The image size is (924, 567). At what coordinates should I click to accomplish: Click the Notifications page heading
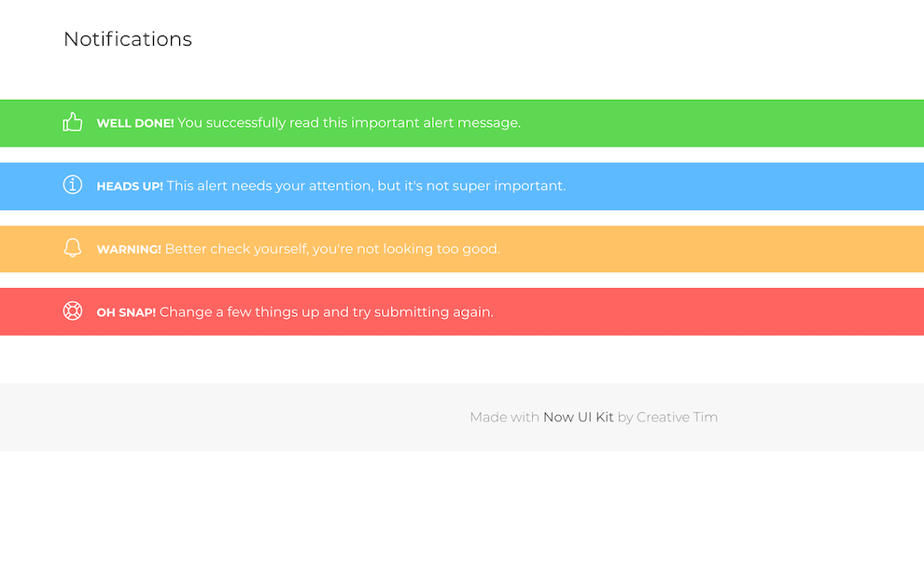[x=127, y=39]
